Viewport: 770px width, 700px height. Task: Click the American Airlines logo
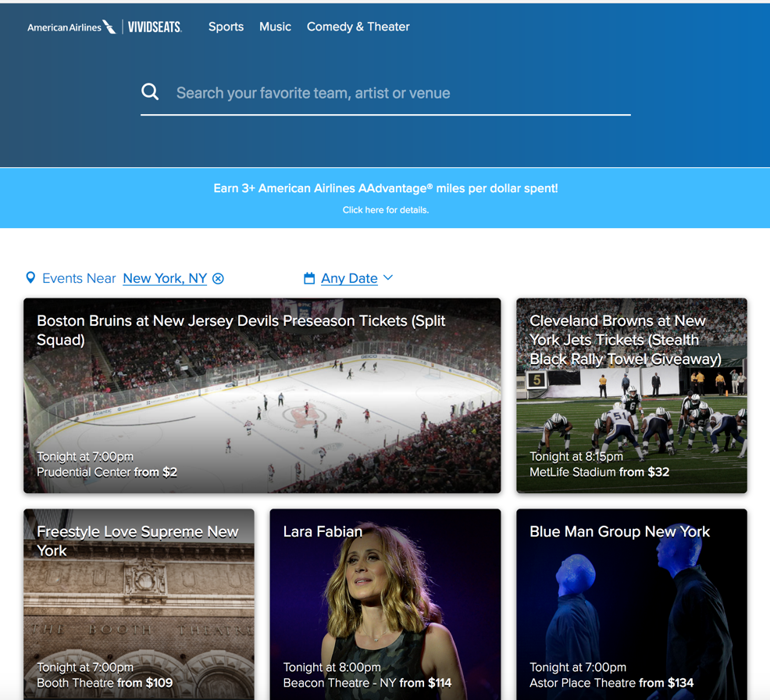(x=71, y=27)
